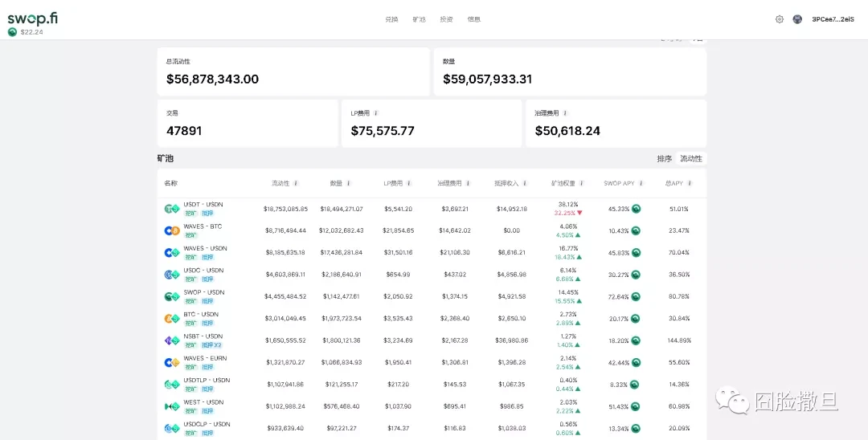Click the BTC - USDN pair token icon
Screen dimensions: 868x440
point(172,319)
